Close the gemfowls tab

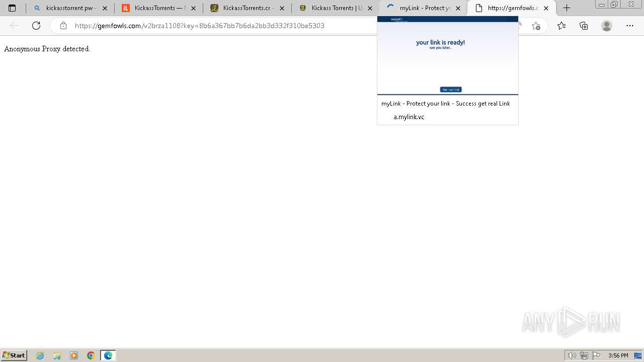546,8
